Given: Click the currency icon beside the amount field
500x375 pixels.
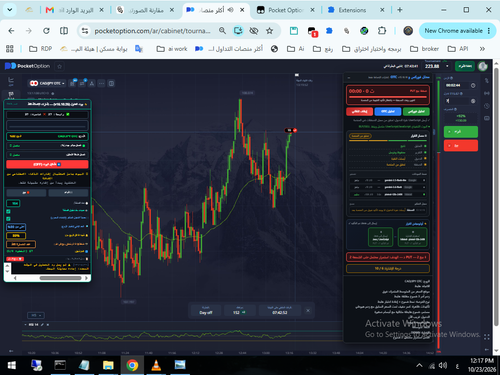Looking at the screenshot, I should pyautogui.click(x=473, y=101).
